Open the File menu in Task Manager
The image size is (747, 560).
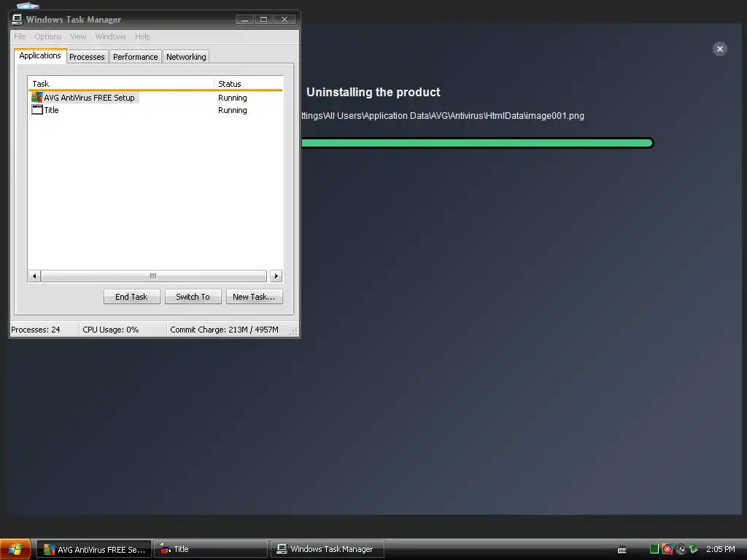pyautogui.click(x=20, y=36)
